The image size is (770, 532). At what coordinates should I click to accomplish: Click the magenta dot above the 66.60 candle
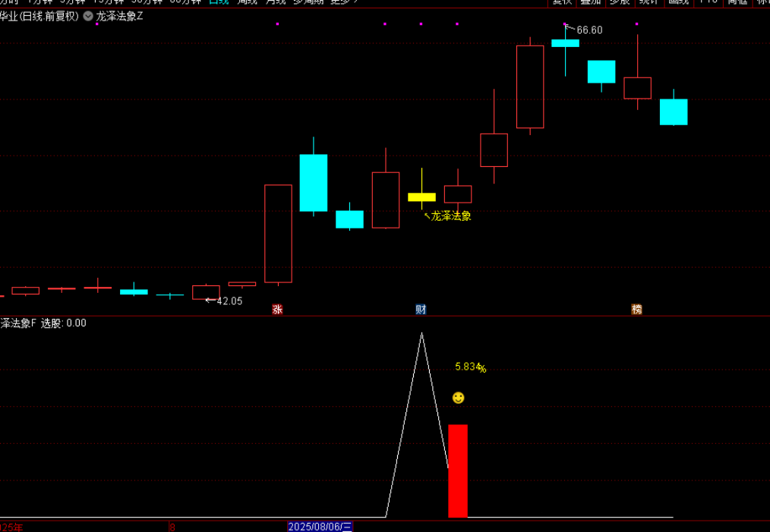coord(565,24)
